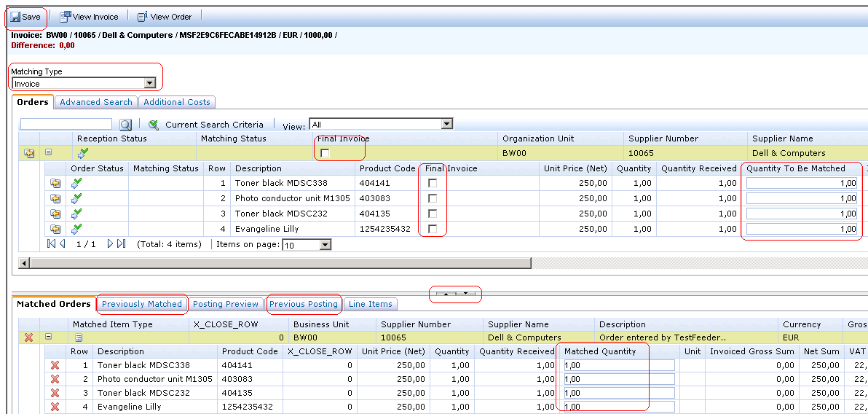The height and width of the screenshot is (414, 868).
Task: Go to last page of orders
Action: tap(121, 244)
